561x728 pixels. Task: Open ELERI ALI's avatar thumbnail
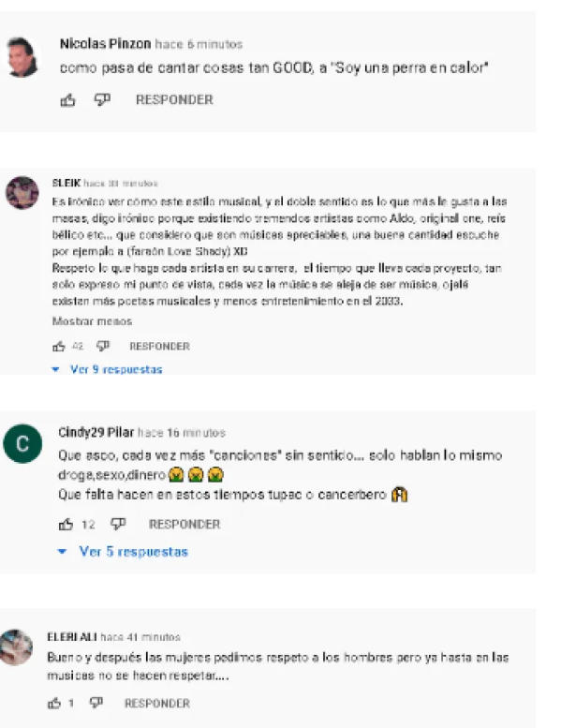click(16, 647)
